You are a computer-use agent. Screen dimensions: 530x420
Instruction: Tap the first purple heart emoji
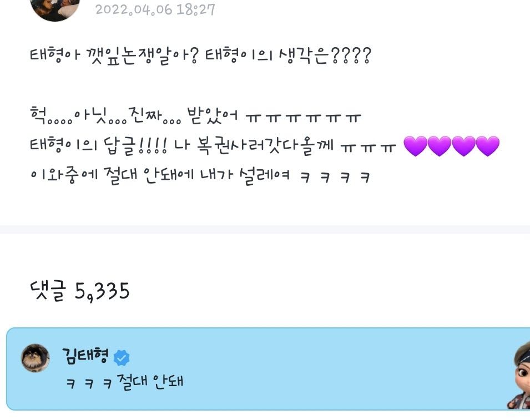[416, 146]
